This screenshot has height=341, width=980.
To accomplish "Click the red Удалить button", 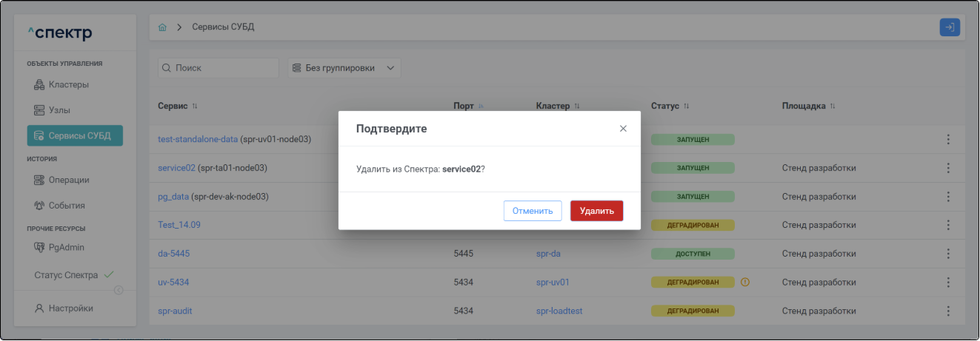I will click(596, 211).
